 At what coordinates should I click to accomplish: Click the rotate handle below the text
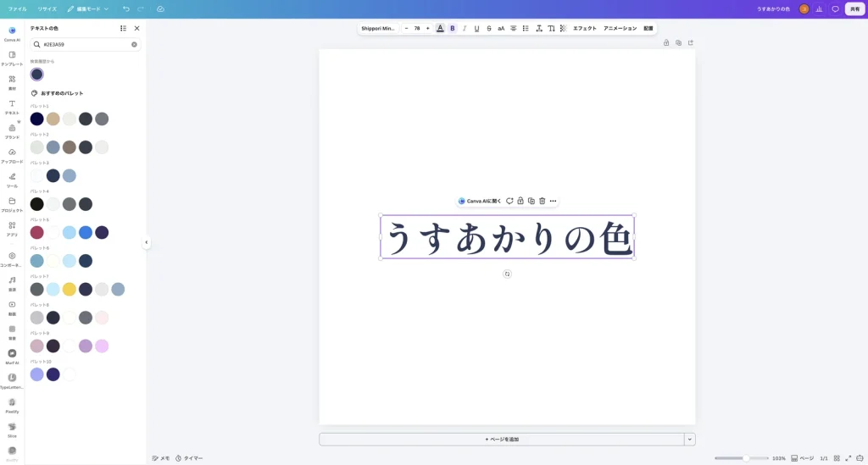[507, 274]
